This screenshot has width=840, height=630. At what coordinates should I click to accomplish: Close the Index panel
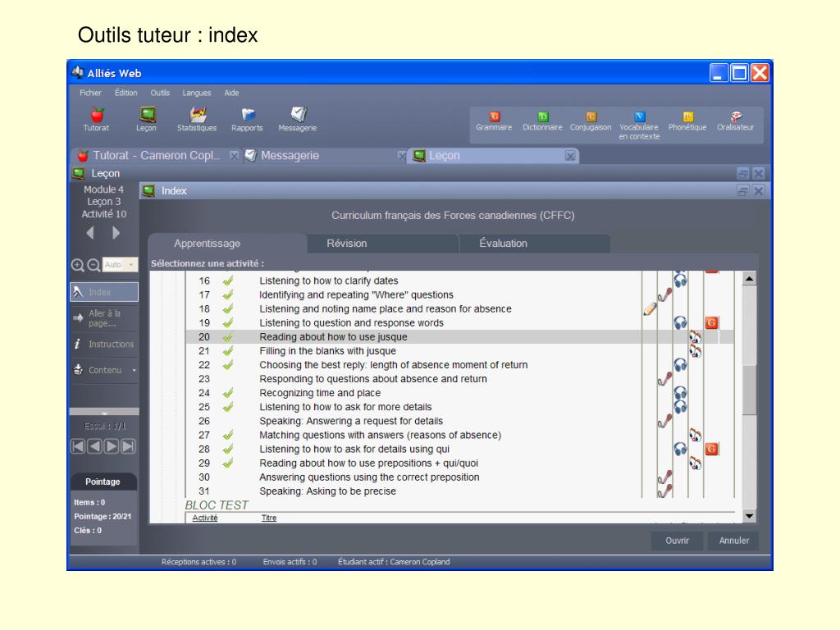[x=759, y=190]
